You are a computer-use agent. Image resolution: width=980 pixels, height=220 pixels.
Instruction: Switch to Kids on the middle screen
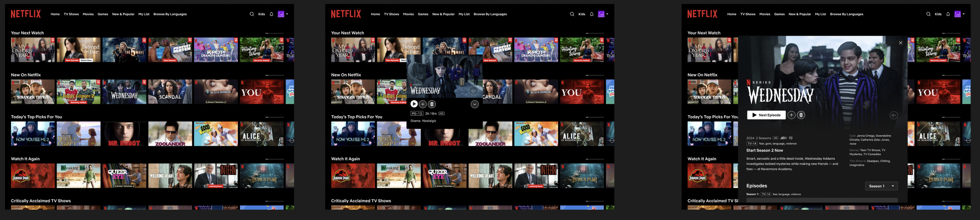coord(582,14)
